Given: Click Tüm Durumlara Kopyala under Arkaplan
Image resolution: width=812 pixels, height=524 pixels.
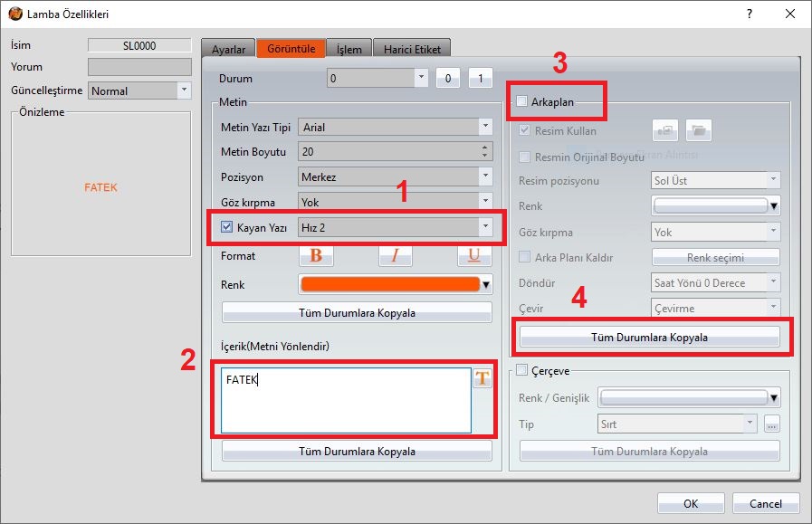Looking at the screenshot, I should (x=648, y=337).
